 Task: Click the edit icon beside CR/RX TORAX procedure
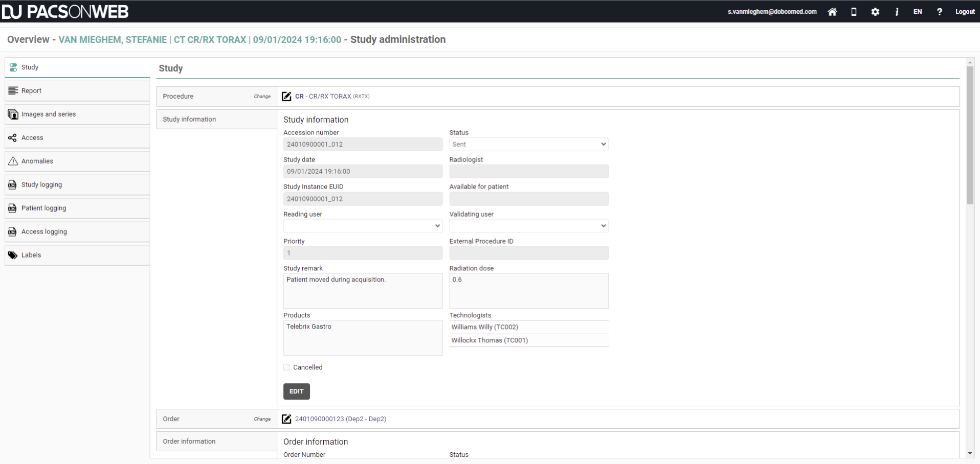point(286,96)
